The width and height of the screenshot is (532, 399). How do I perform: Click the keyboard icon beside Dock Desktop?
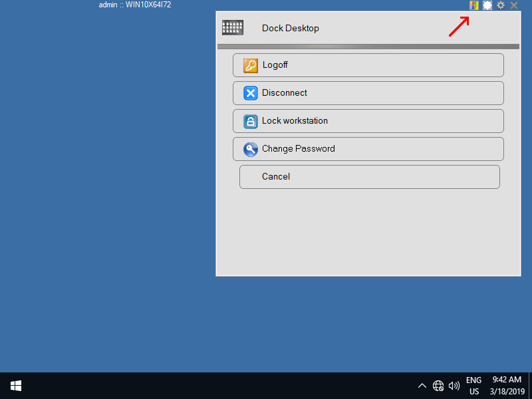[233, 28]
